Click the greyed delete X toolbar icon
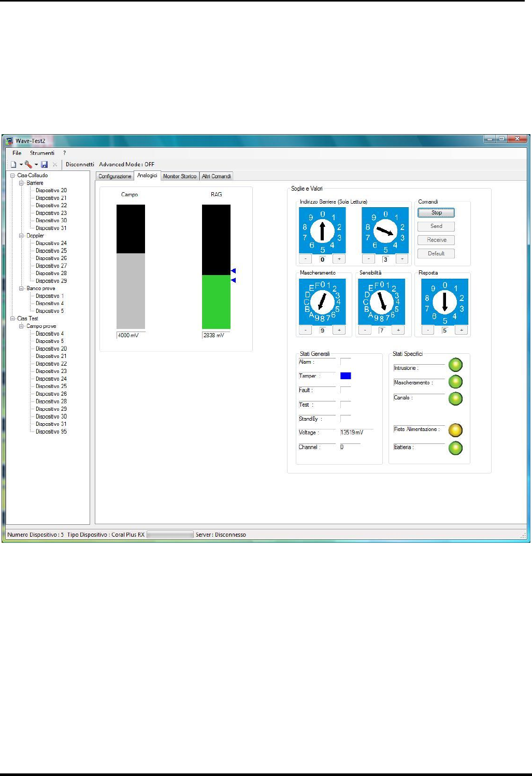 55,164
